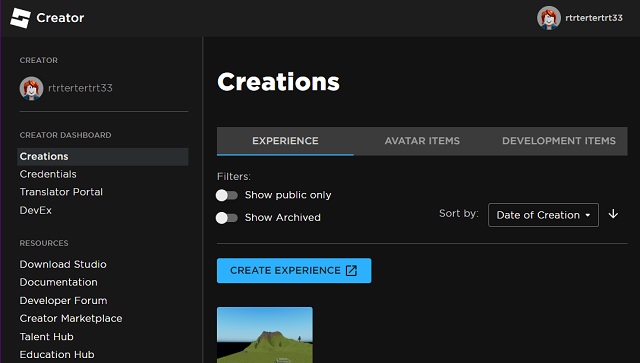Open Translator Portal in the sidebar
The image size is (640, 363).
point(61,192)
